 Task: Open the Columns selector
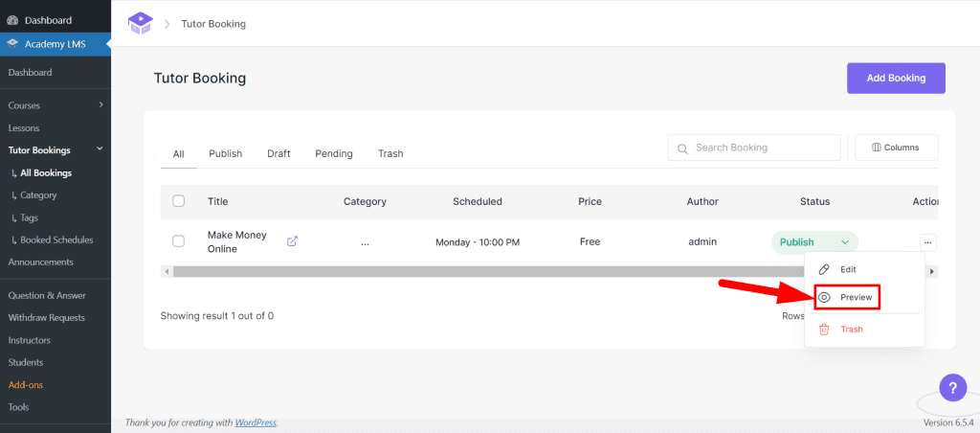click(896, 148)
